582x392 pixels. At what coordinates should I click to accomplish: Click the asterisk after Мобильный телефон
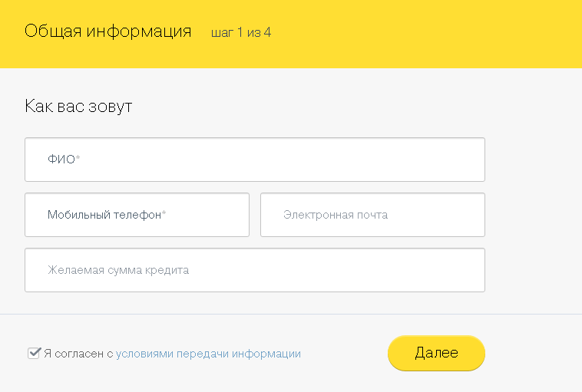pyautogui.click(x=164, y=214)
